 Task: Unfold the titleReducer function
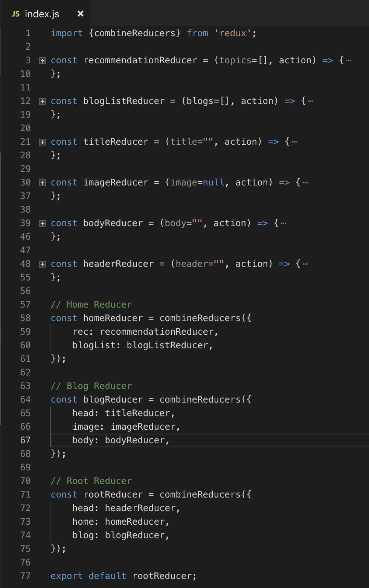(43, 142)
